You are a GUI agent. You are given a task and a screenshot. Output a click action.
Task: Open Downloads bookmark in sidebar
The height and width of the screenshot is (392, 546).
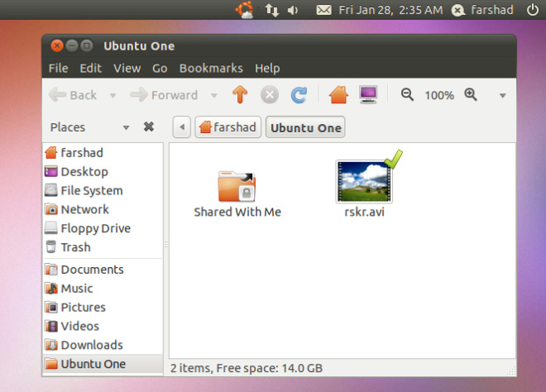[103, 345]
